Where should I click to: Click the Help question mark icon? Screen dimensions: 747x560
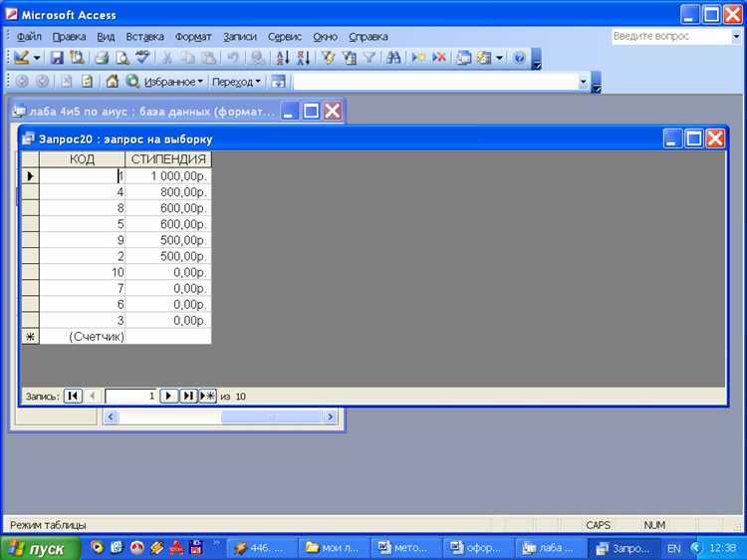tap(518, 59)
